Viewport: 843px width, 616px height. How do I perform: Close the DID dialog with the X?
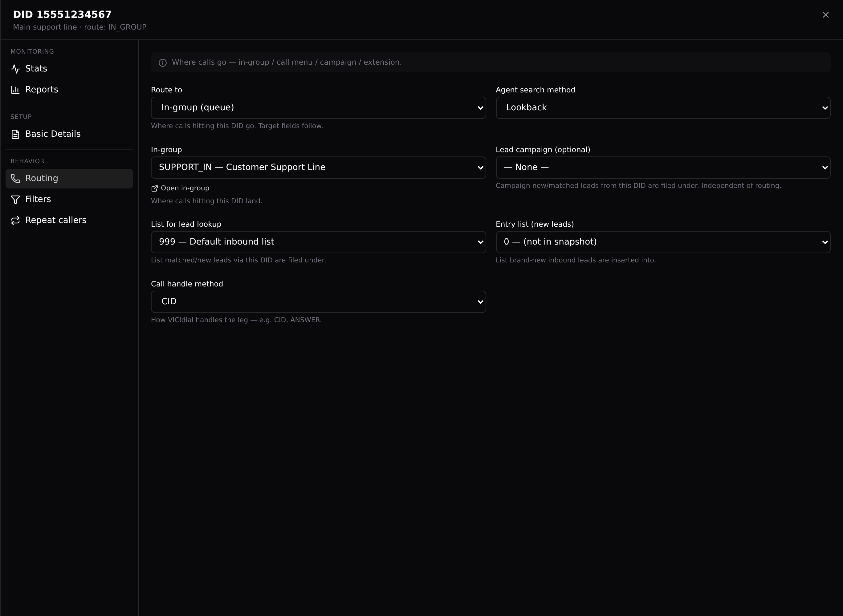point(825,15)
